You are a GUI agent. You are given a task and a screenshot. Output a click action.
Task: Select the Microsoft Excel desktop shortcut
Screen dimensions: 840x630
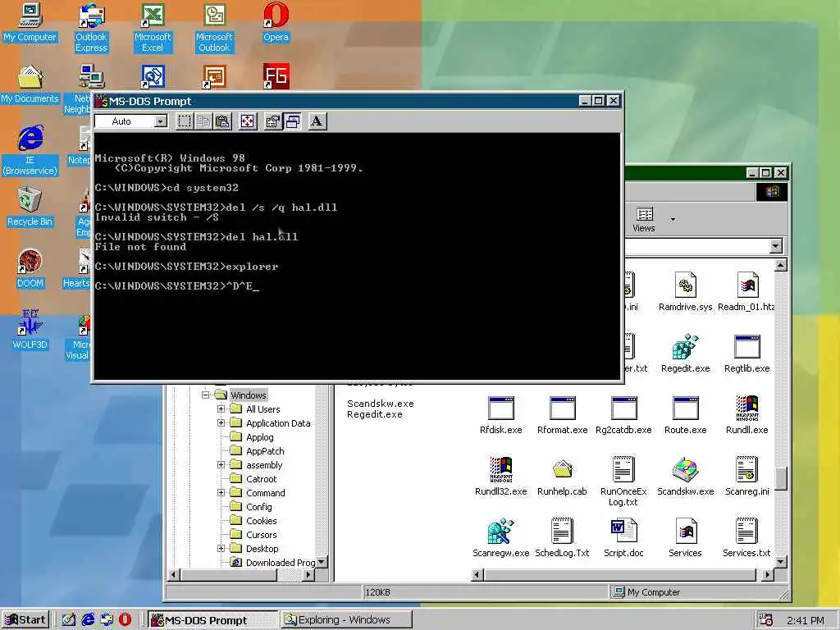[x=153, y=27]
